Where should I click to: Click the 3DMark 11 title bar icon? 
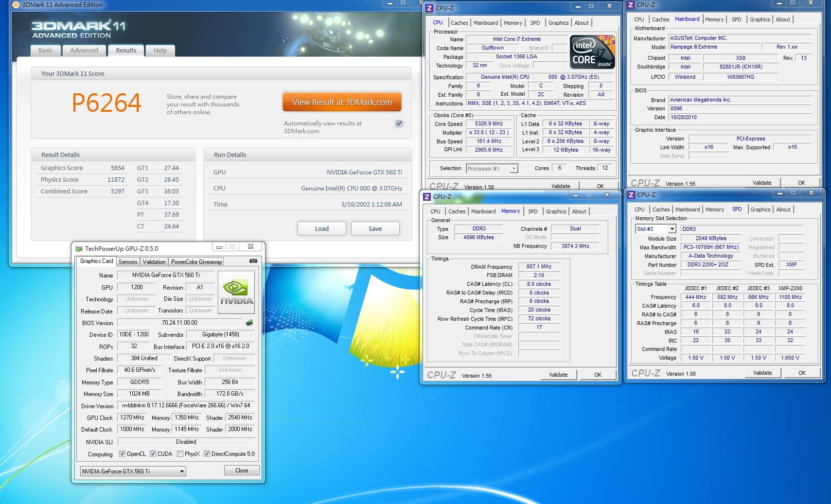(x=16, y=5)
